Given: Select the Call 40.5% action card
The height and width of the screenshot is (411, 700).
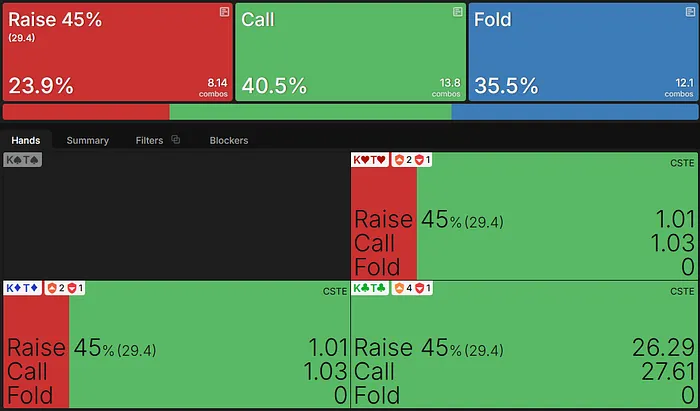Looking at the screenshot, I should 350,52.
